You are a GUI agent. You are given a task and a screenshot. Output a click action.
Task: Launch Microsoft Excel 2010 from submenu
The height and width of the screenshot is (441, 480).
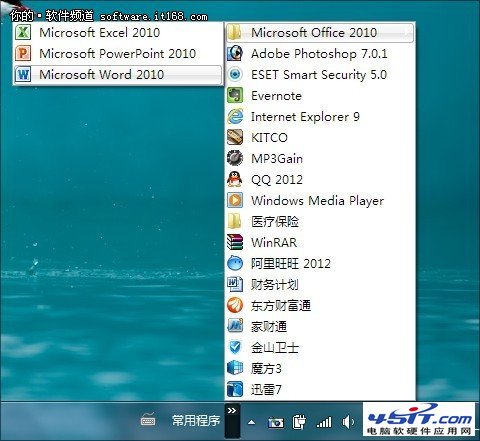(117, 32)
